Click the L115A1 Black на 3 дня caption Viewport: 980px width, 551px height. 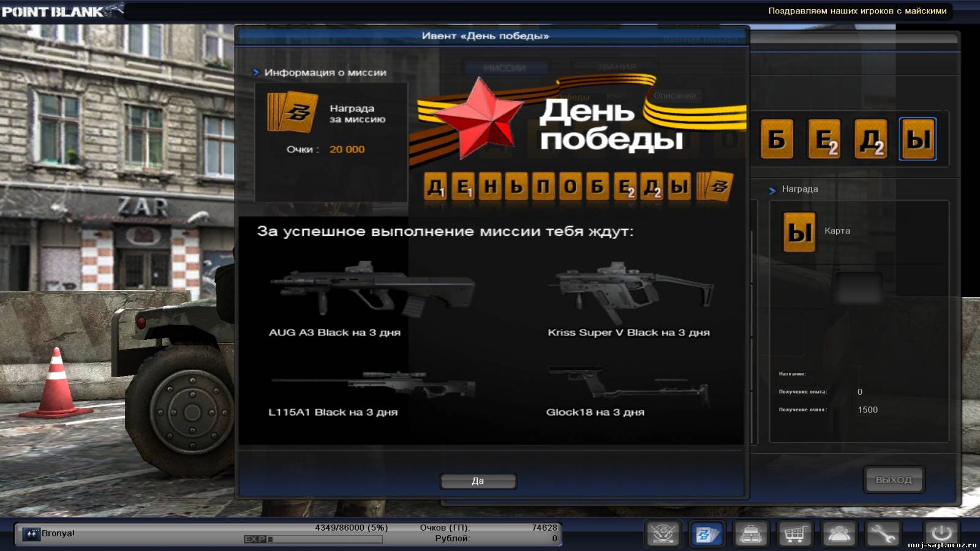[333, 412]
